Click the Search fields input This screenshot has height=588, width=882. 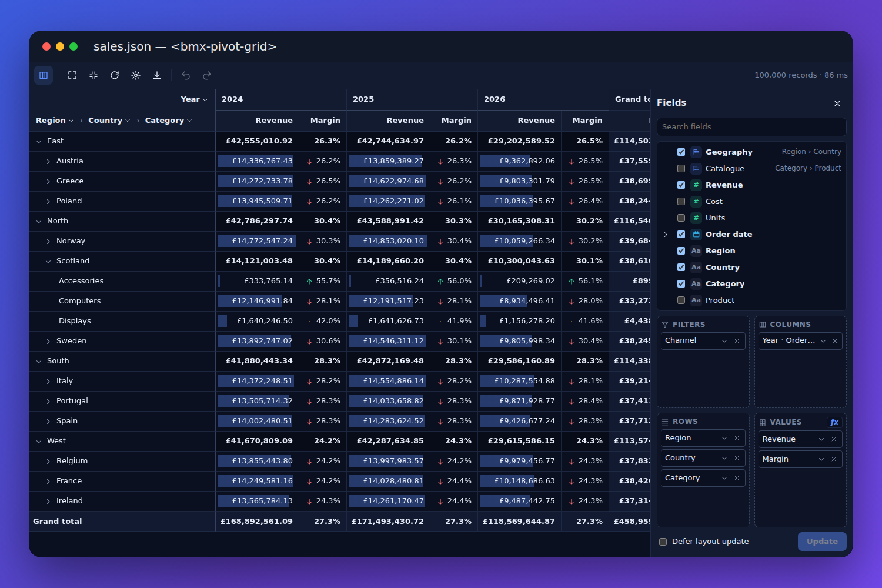point(751,127)
